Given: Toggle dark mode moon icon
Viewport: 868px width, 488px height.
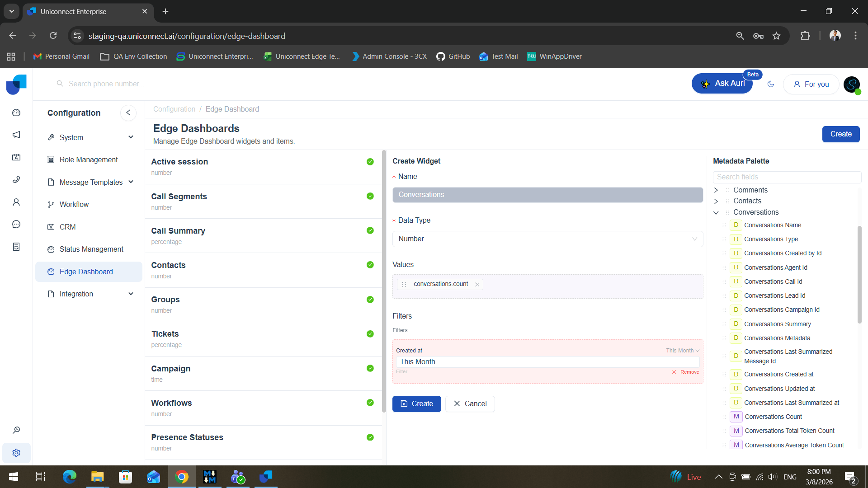Looking at the screenshot, I should pyautogui.click(x=771, y=84).
